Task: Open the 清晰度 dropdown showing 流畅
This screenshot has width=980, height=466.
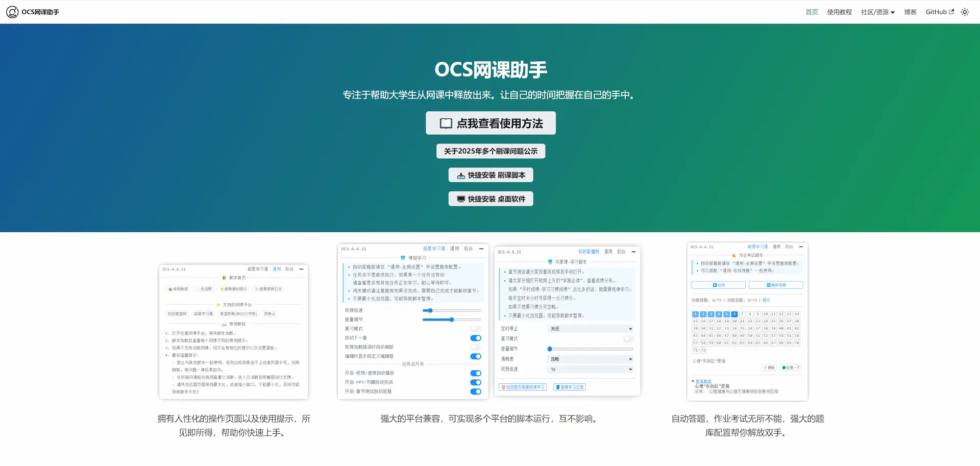Action: [590, 359]
